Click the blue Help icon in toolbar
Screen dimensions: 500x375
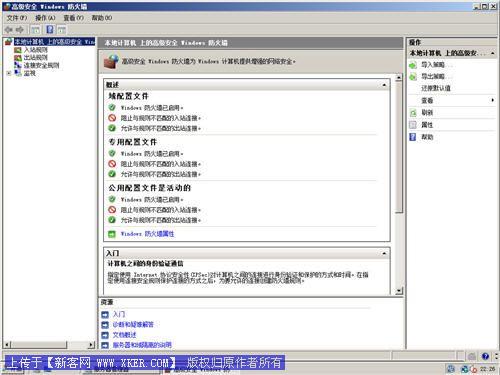point(50,30)
